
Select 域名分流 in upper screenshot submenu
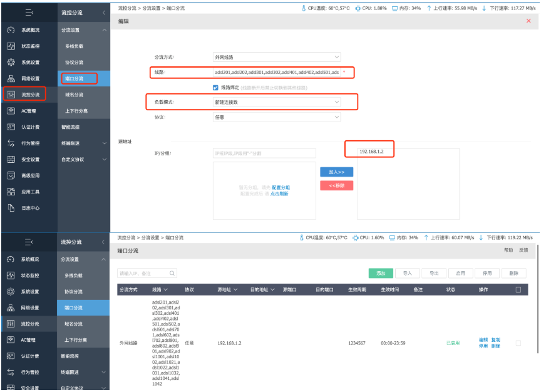click(x=74, y=95)
